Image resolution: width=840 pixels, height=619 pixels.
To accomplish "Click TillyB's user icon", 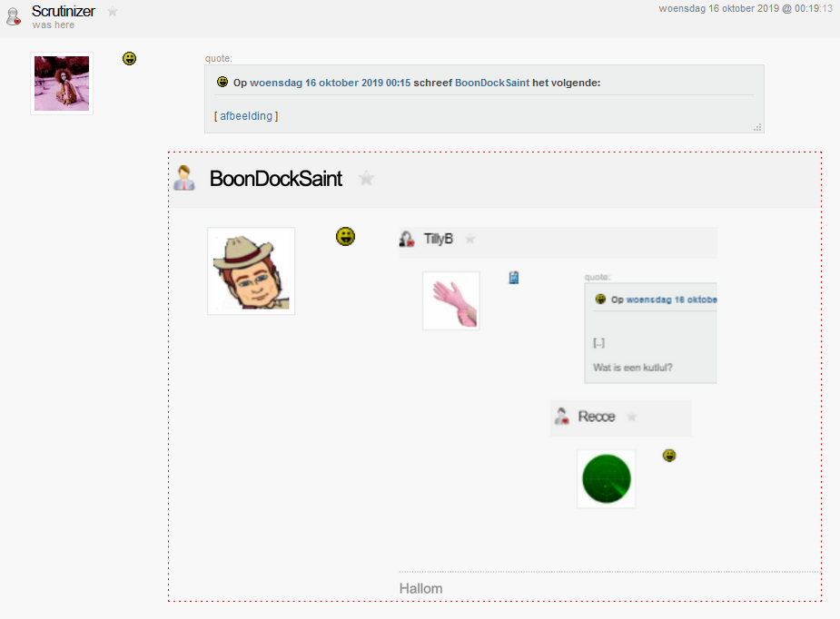I will [407, 239].
